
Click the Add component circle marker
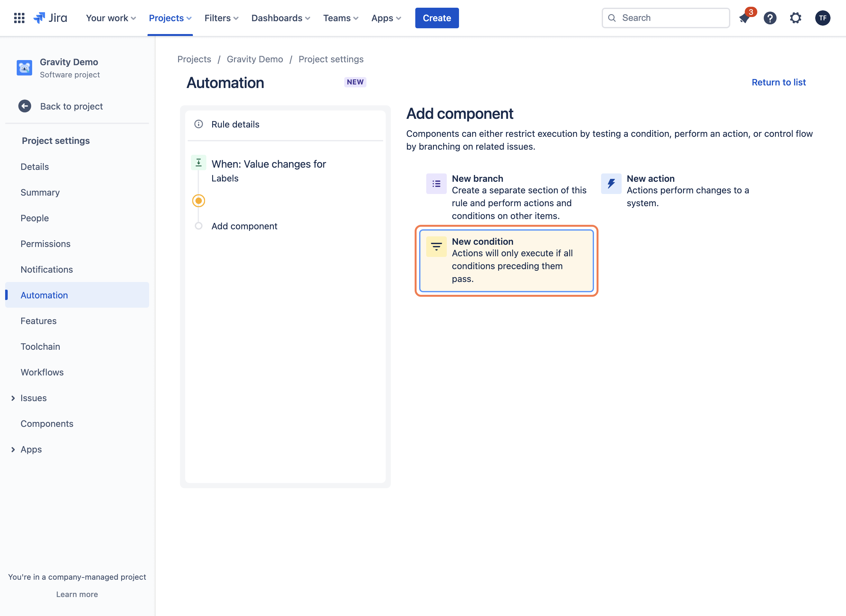[x=199, y=226]
